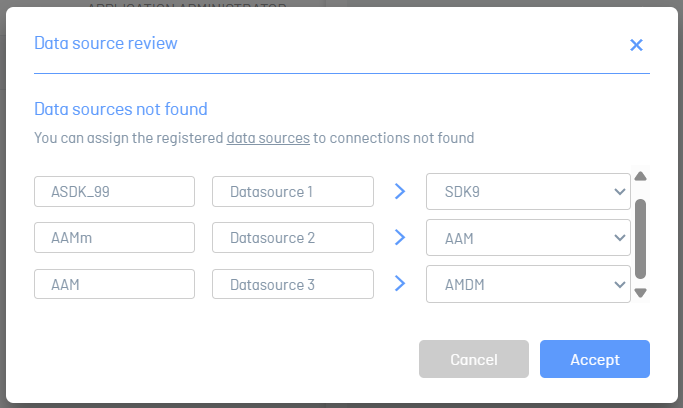
Task: Select the AAMm field
Action: 114,238
